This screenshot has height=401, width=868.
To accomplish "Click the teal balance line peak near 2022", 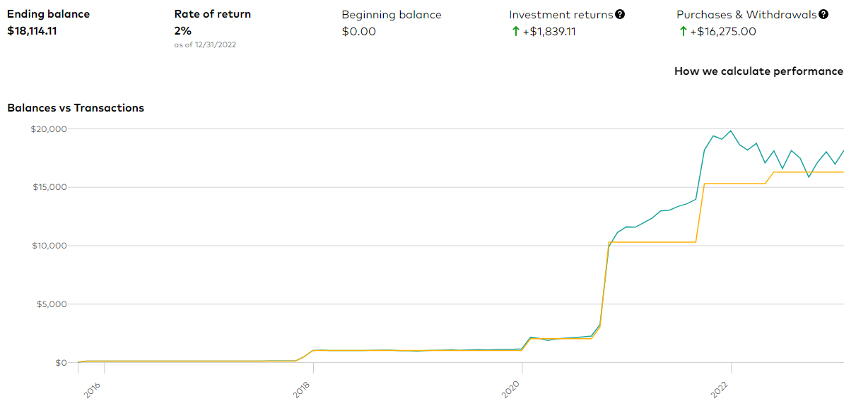I will 731,131.
